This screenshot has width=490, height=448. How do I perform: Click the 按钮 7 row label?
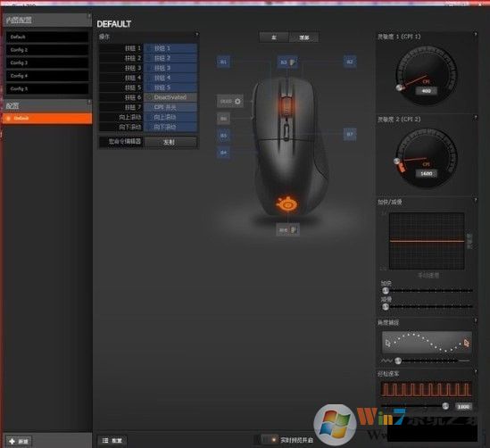tap(133, 107)
